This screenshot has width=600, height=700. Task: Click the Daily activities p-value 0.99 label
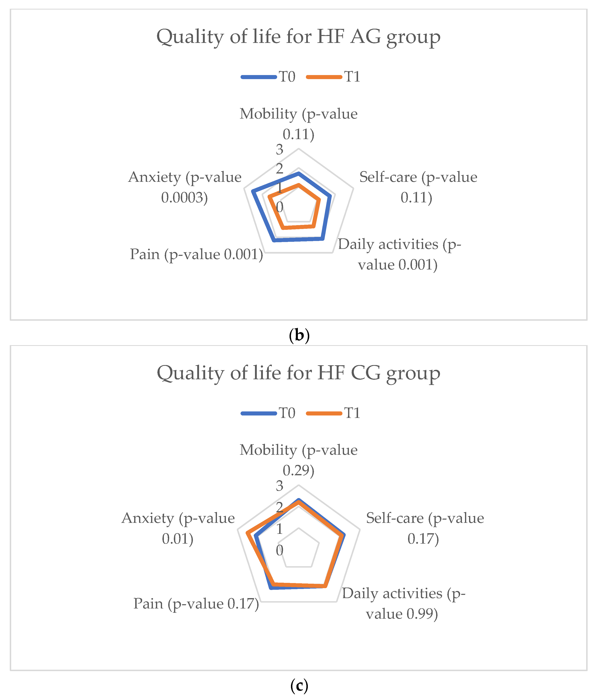click(403, 603)
